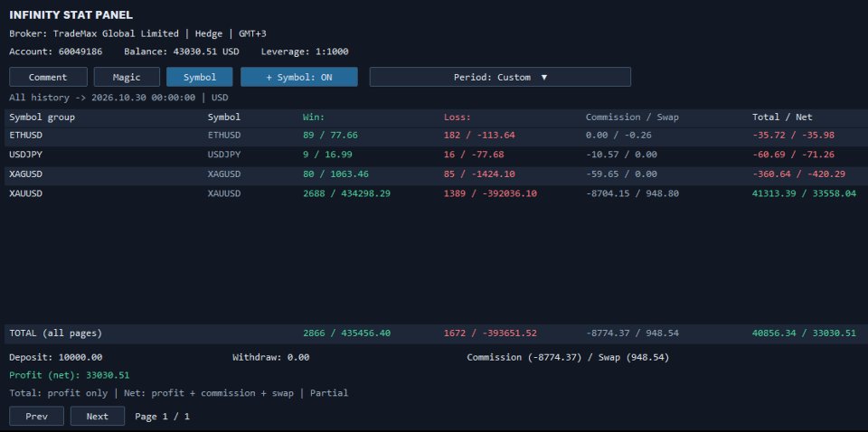Select the XAUUSD symbol group row
Image resolution: width=868 pixels, height=432 pixels.
point(434,193)
